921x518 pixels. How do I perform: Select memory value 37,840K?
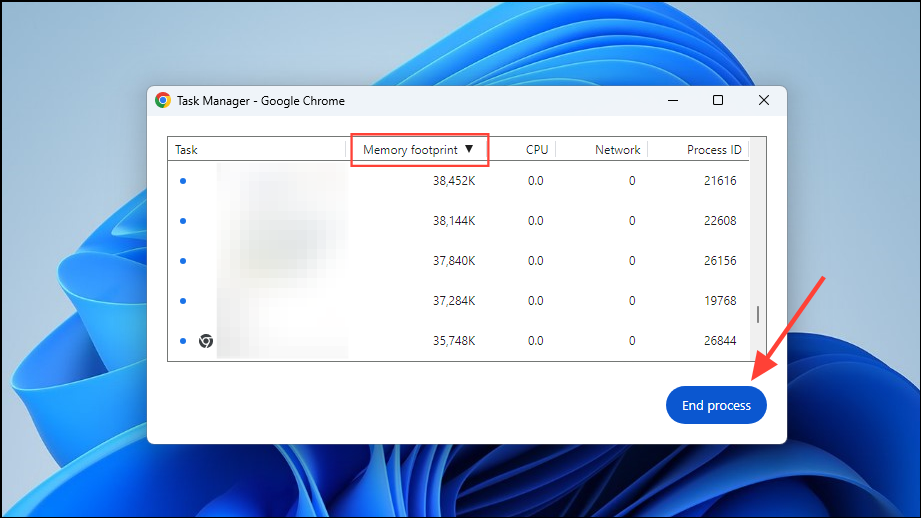tap(454, 261)
